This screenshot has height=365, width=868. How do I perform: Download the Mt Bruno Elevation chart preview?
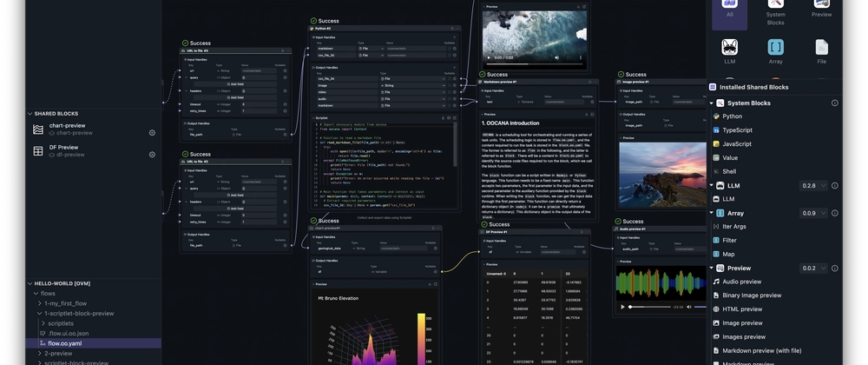point(430,284)
